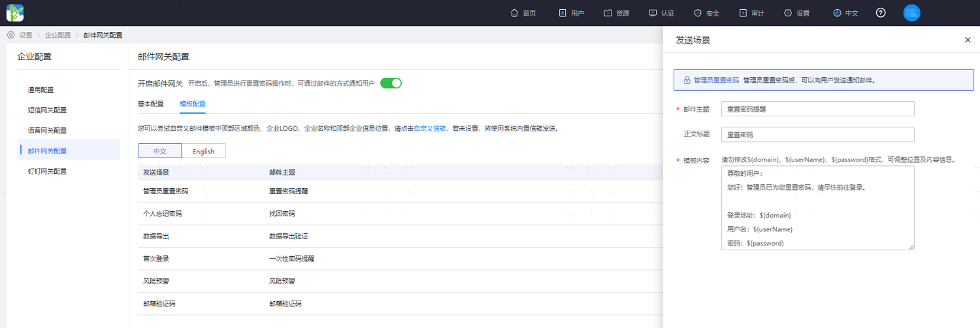980x328 pixels.
Task: Click the help question mark icon
Action: (881, 13)
